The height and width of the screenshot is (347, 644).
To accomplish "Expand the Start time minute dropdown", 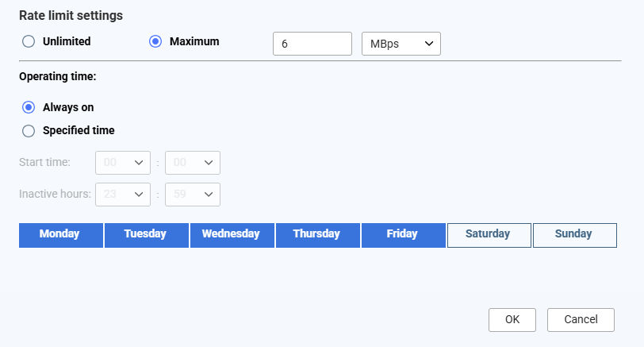I will pos(193,163).
